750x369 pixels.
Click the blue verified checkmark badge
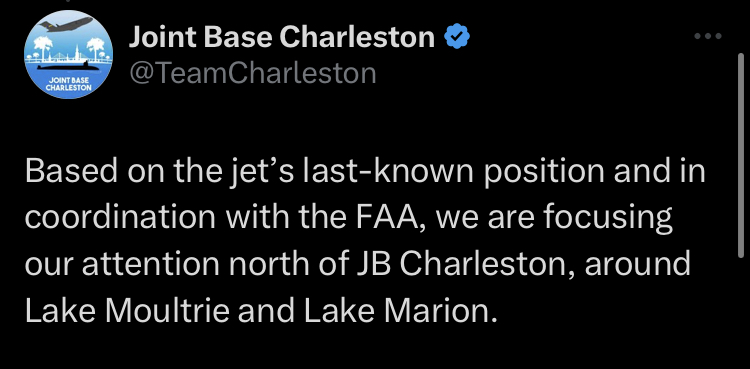[457, 37]
